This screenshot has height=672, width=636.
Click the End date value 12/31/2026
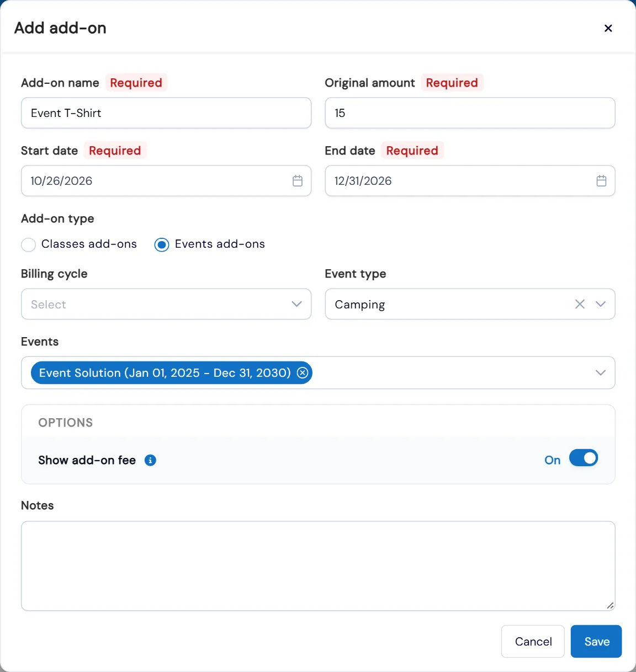(x=363, y=181)
